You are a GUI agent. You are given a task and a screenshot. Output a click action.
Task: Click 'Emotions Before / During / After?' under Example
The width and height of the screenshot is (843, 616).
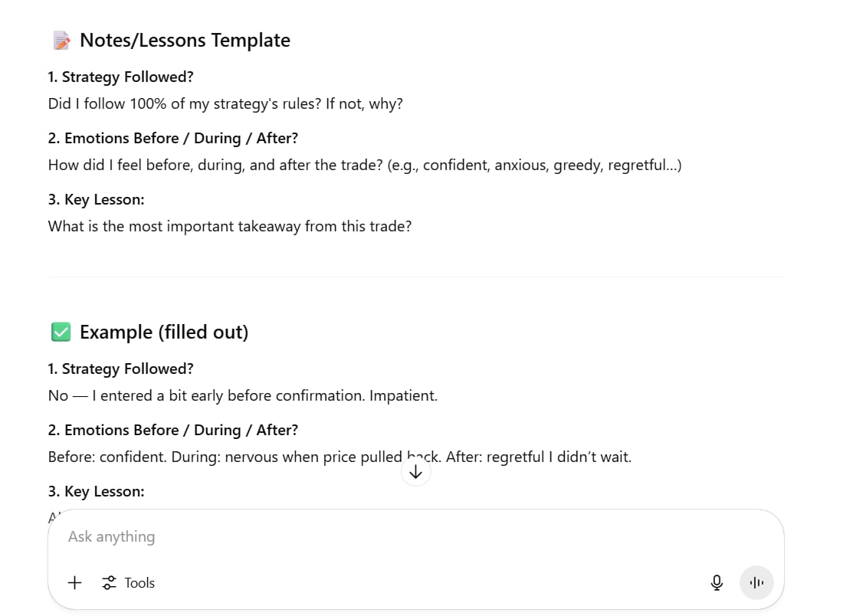(x=181, y=430)
